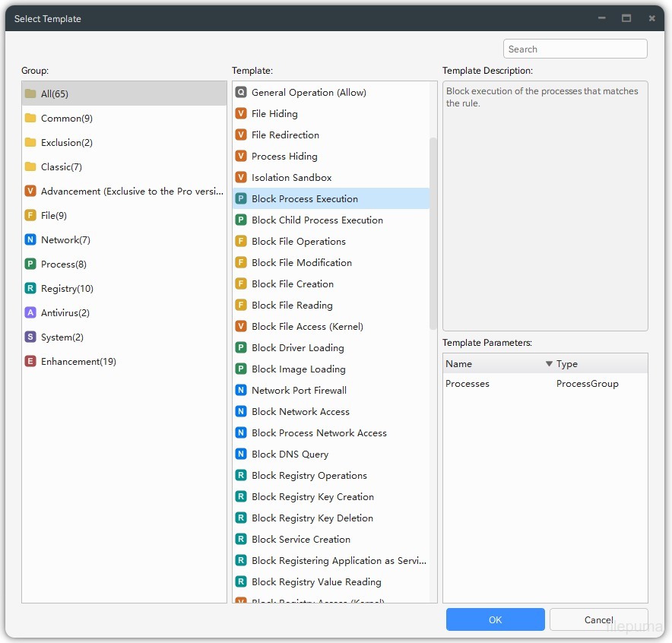Image resolution: width=672 pixels, height=643 pixels.
Task: Click the A icon next to Antivirus group
Action: (32, 312)
